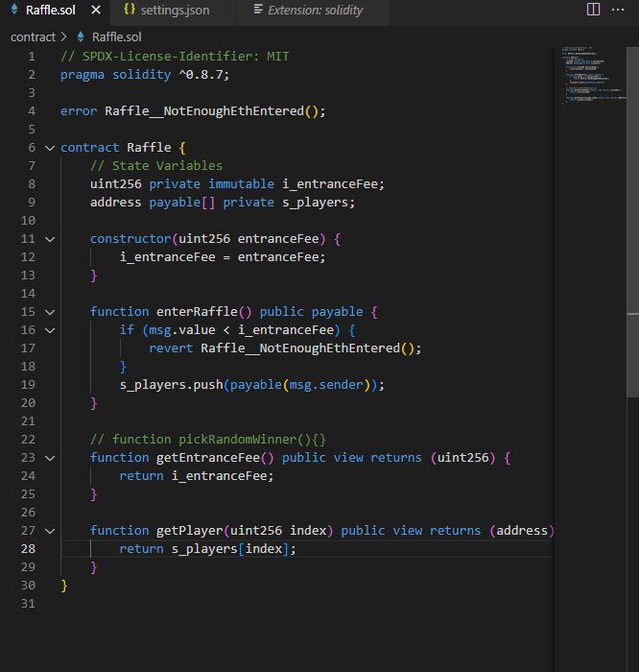
Task: Open the More Actions ellipsis menu
Action: 618,10
